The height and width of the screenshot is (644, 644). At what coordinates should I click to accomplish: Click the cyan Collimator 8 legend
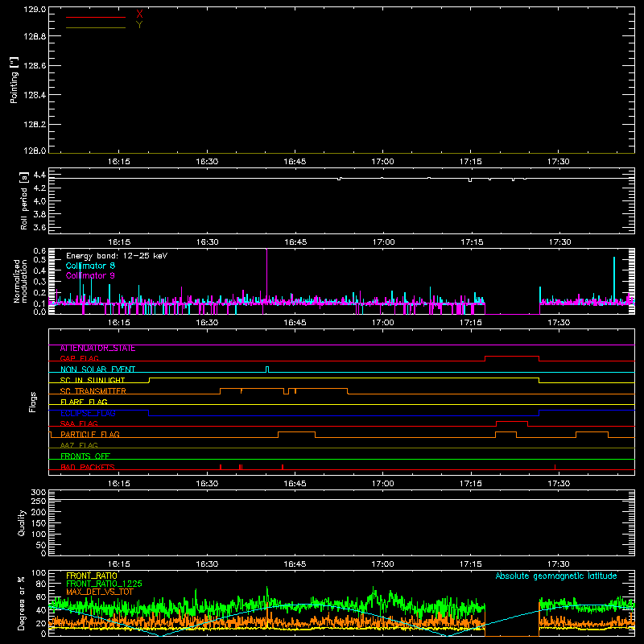90,266
